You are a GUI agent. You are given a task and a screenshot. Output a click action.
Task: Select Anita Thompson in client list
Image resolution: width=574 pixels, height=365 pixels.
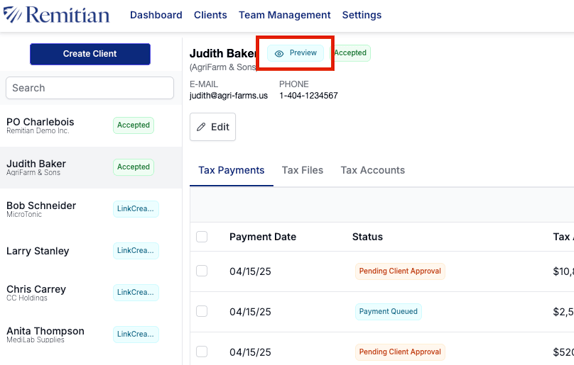(91, 334)
